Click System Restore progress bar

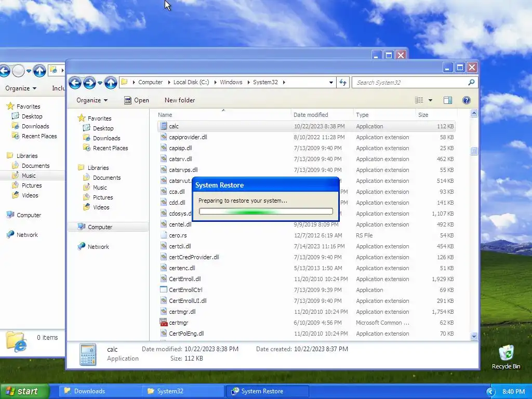pyautogui.click(x=266, y=211)
